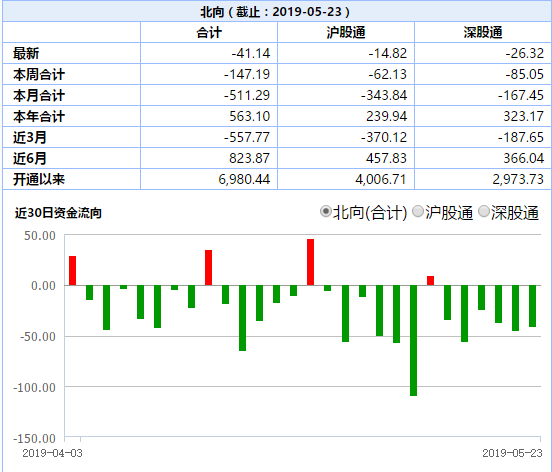Click the 近30日资金流向 chart title
The height and width of the screenshot is (472, 552).
click(x=58, y=213)
